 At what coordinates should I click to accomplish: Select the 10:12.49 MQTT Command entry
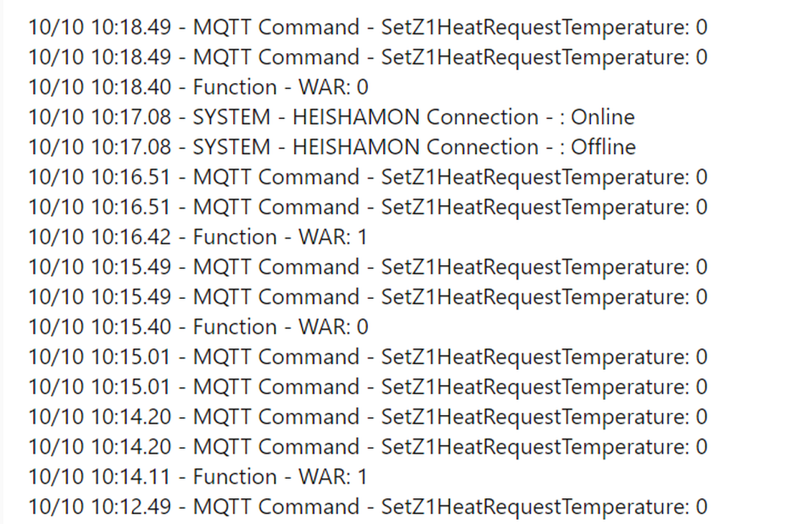tap(367, 507)
